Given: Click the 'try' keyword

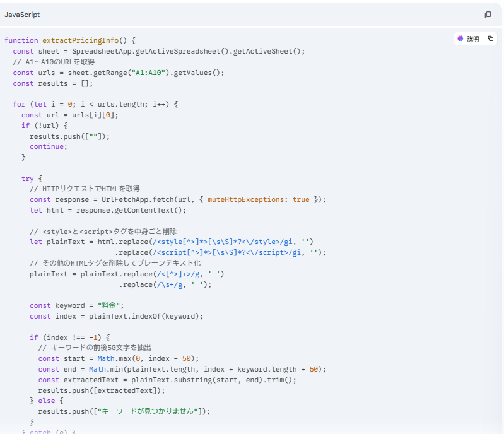Looking at the screenshot, I should click(x=27, y=179).
